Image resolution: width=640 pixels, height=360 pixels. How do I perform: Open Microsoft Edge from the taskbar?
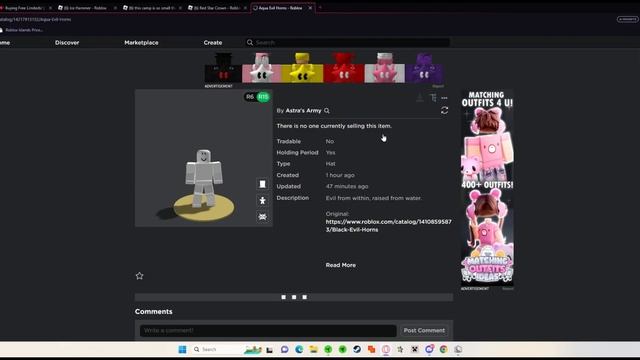[x=299, y=349]
